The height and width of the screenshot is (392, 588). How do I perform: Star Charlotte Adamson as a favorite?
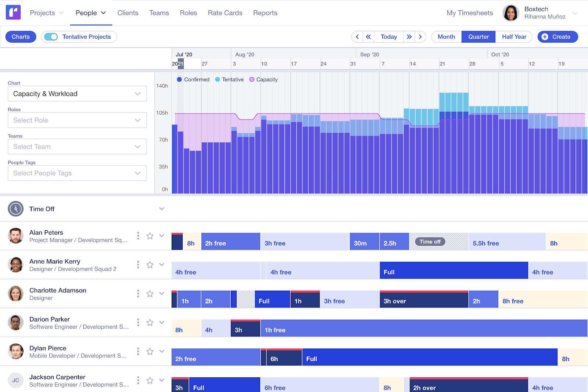(150, 294)
